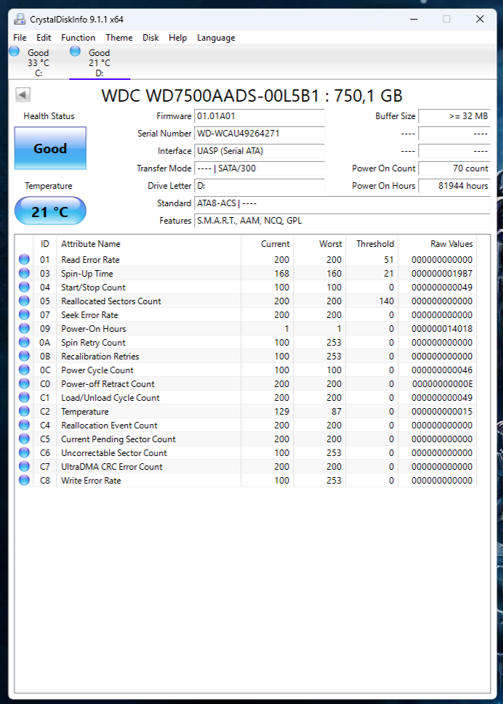Viewport: 503px width, 704px height.
Task: Click the Power On Count value 70 count
Action: (x=454, y=168)
